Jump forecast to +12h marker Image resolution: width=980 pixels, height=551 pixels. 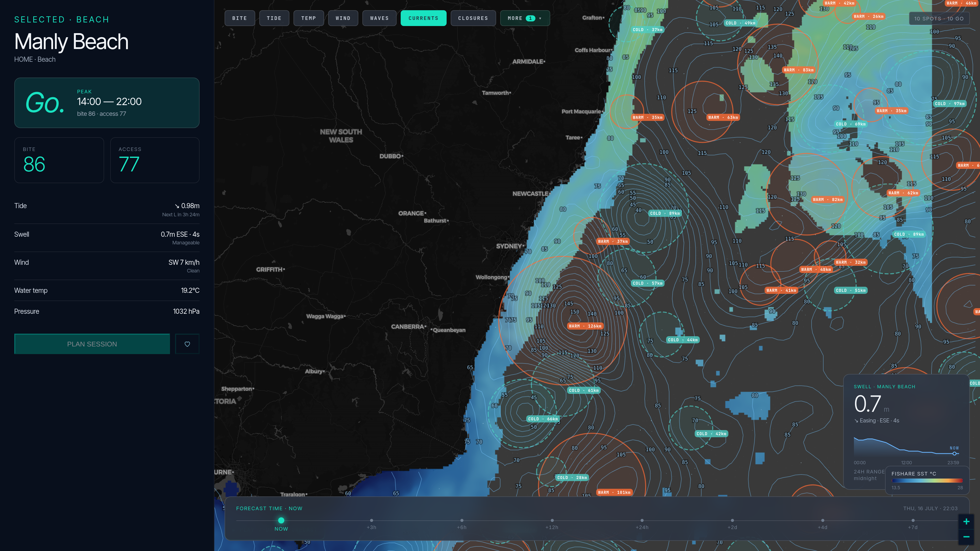(552, 520)
